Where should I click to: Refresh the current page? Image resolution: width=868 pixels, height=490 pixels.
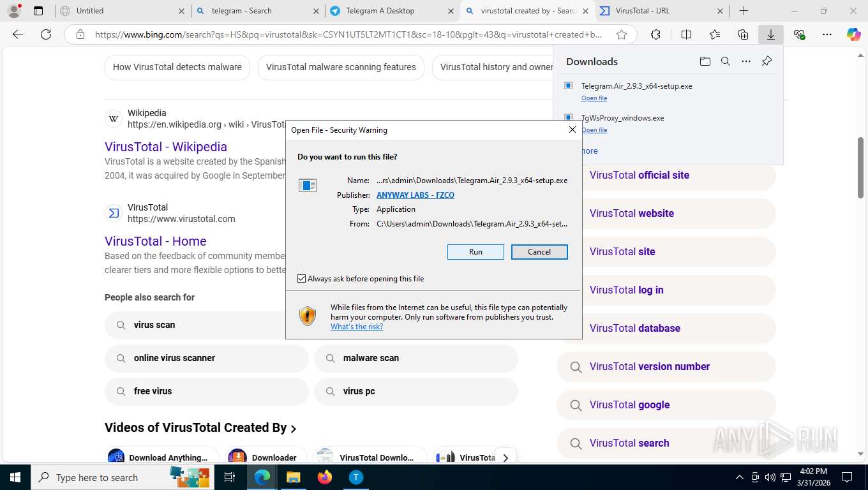[46, 34]
